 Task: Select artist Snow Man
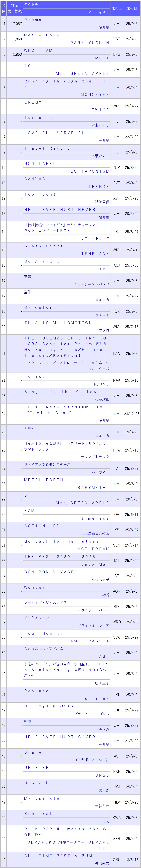(x=95, y=564)
